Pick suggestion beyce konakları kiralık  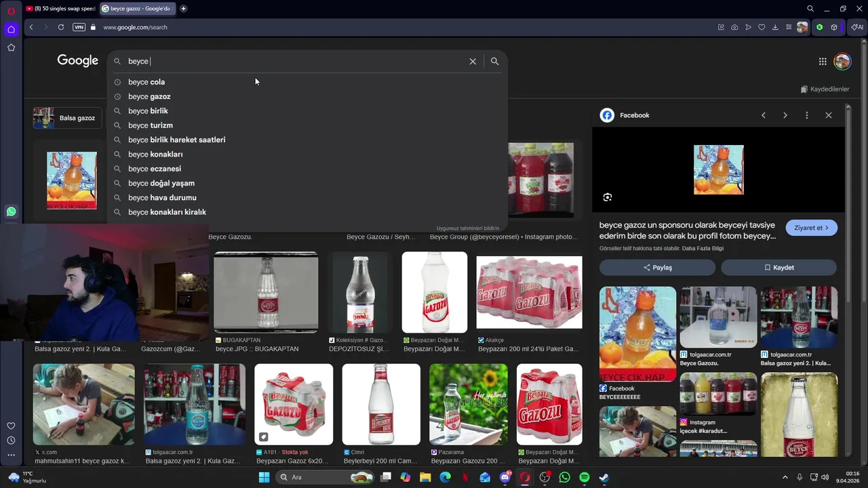click(307, 212)
